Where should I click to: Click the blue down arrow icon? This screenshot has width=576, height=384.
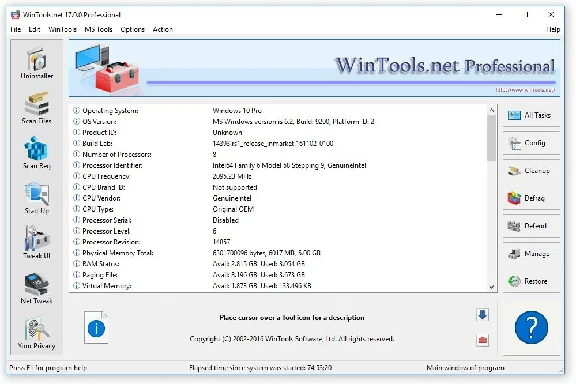click(x=482, y=315)
